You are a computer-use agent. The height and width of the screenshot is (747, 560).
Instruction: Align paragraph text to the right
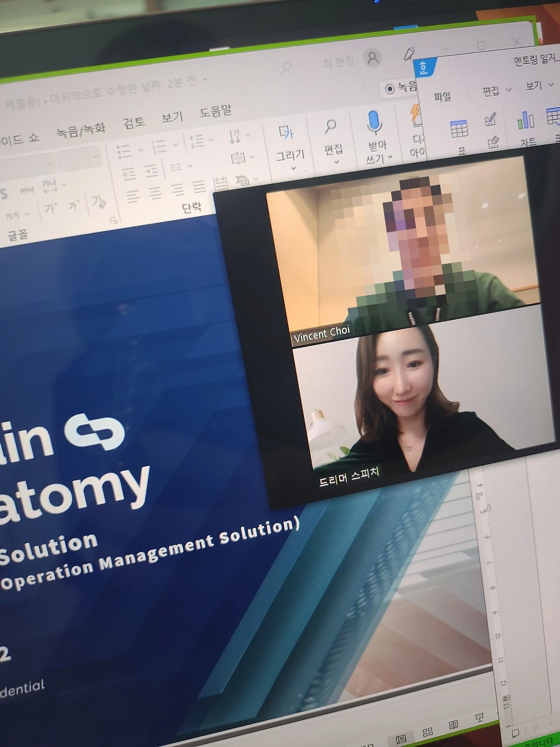tap(177, 190)
